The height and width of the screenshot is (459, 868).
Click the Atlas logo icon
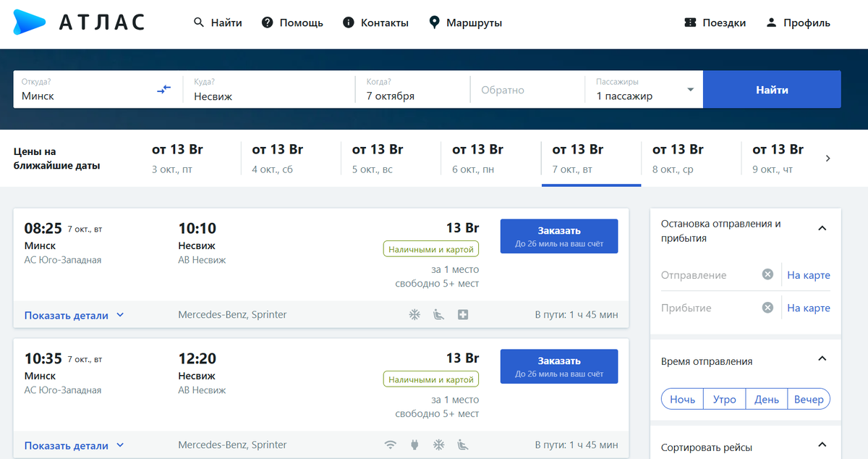(x=30, y=22)
